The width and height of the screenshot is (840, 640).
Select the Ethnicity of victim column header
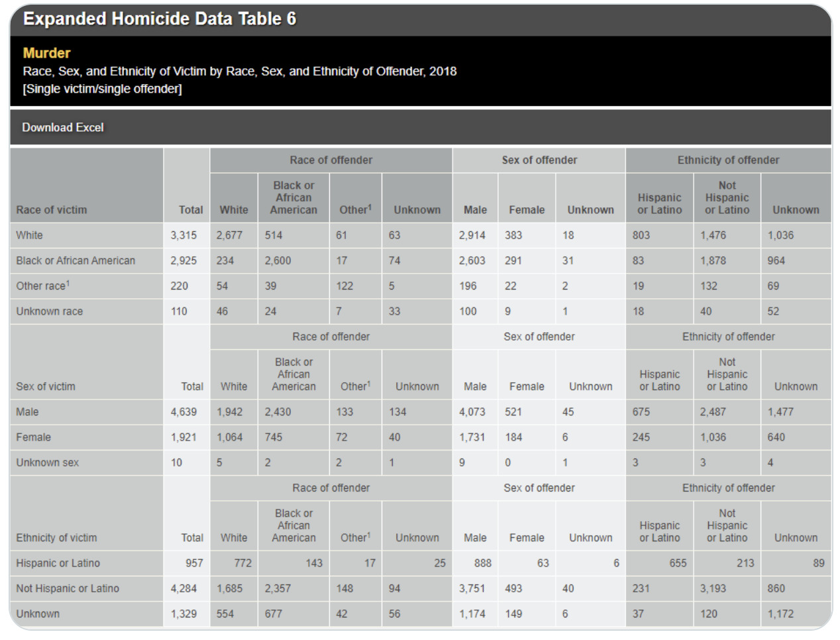(x=56, y=538)
